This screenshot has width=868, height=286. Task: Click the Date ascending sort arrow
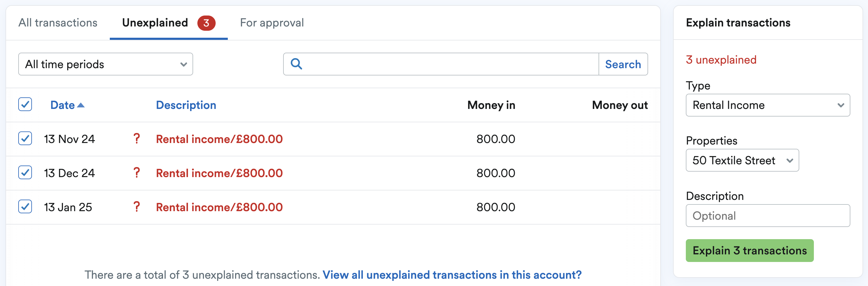coord(81,105)
